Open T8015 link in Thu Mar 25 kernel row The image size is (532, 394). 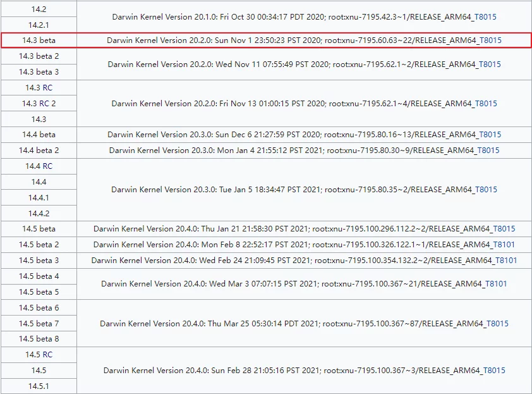pos(497,324)
